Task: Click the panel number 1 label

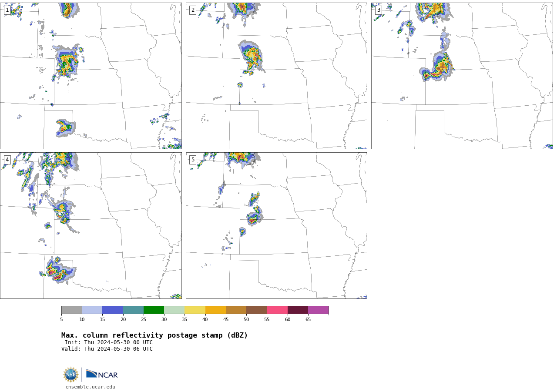Action: [x=7, y=10]
